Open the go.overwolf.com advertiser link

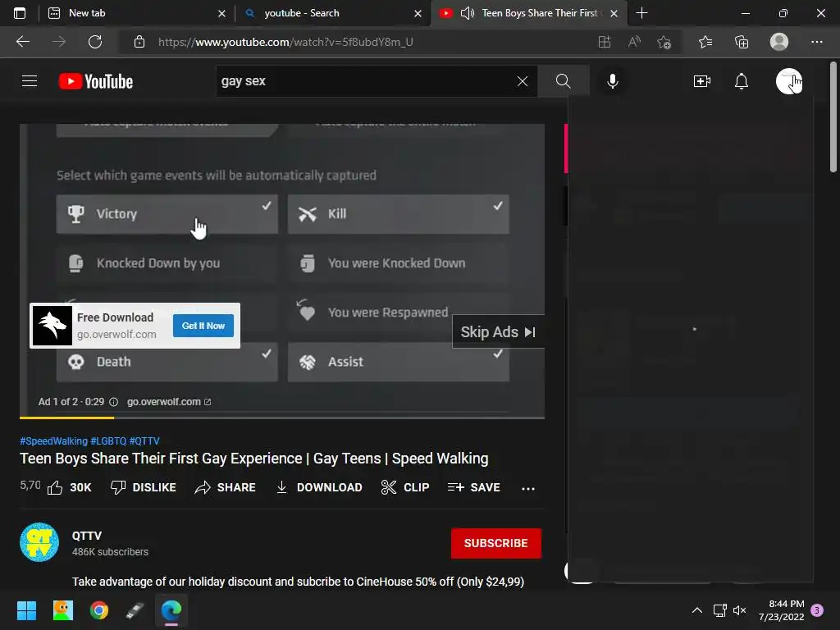pos(169,402)
